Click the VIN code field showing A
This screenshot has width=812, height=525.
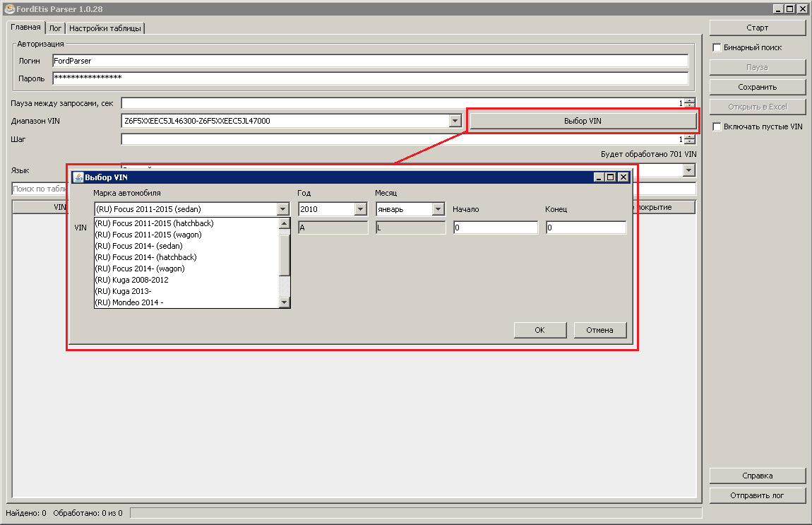pyautogui.click(x=333, y=228)
